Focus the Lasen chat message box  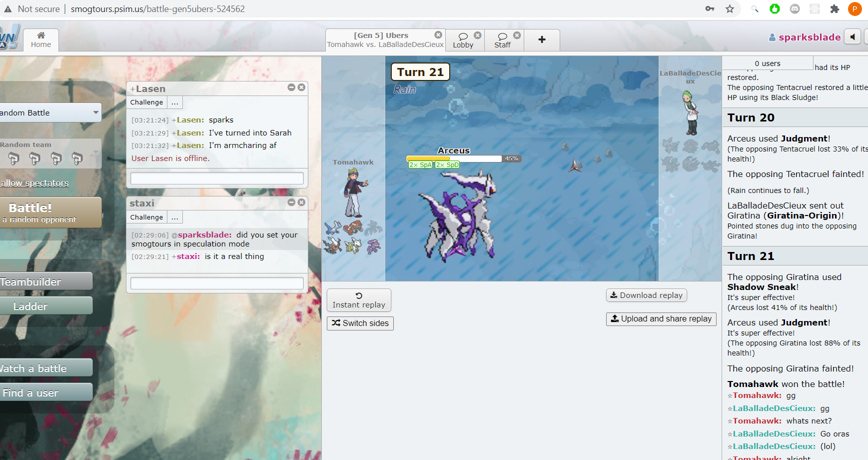pos(217,178)
